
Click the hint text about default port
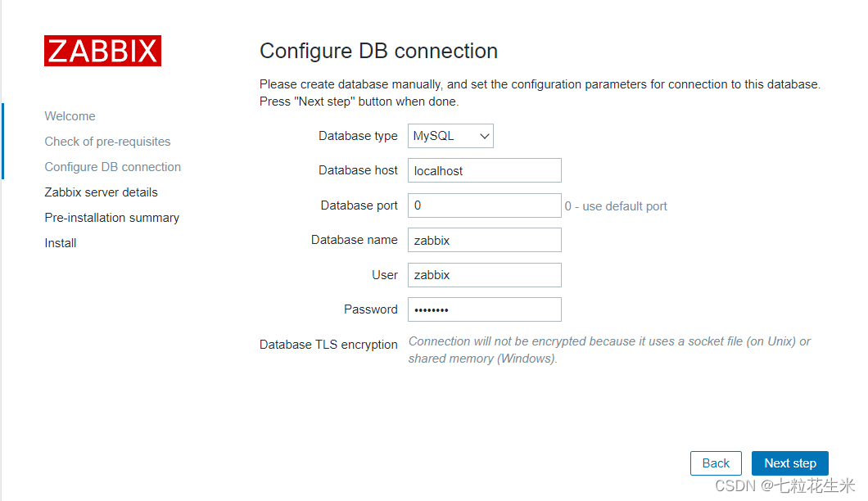click(x=616, y=206)
